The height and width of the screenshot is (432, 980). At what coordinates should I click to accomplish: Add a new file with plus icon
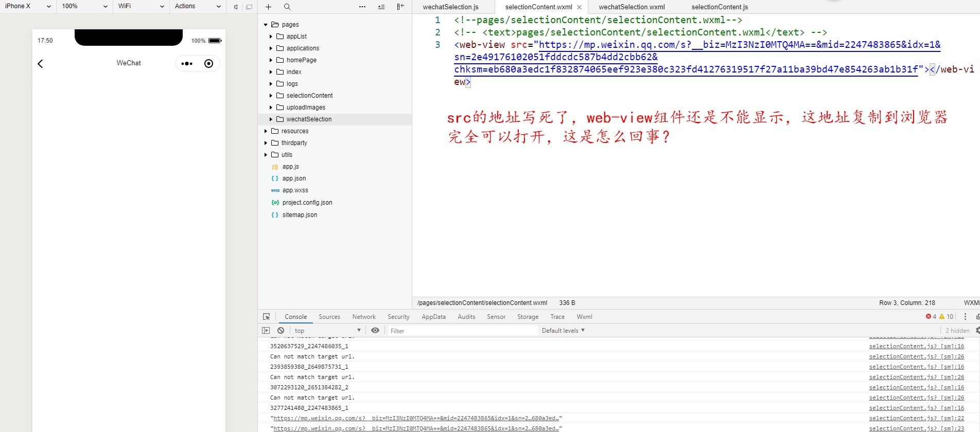coord(268,7)
